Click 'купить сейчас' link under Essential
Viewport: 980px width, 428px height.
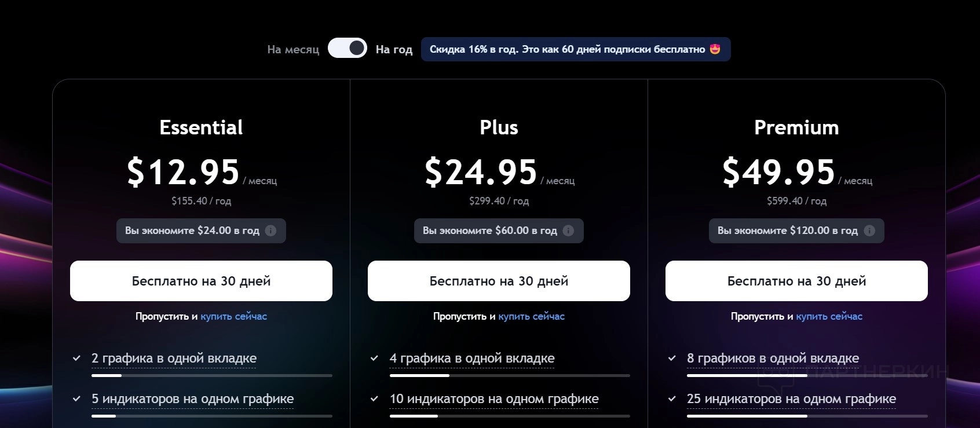(x=233, y=316)
